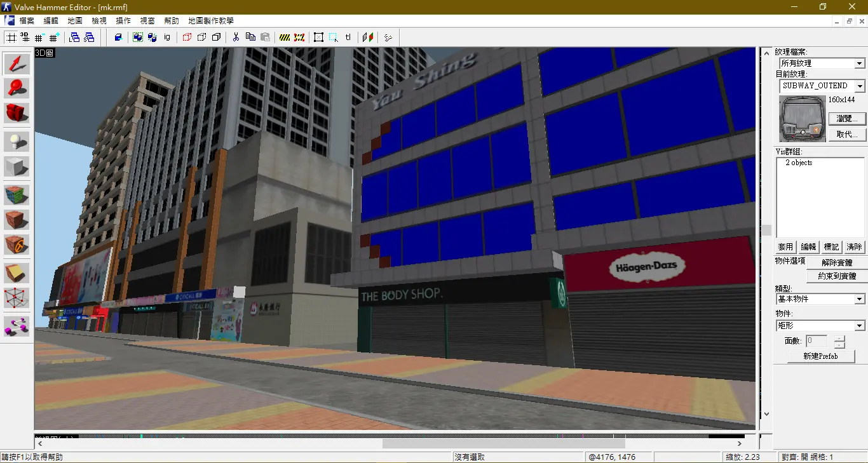This screenshot has width=868, height=463.
Task: Click the 3D圖 viewport label
Action: tap(44, 53)
